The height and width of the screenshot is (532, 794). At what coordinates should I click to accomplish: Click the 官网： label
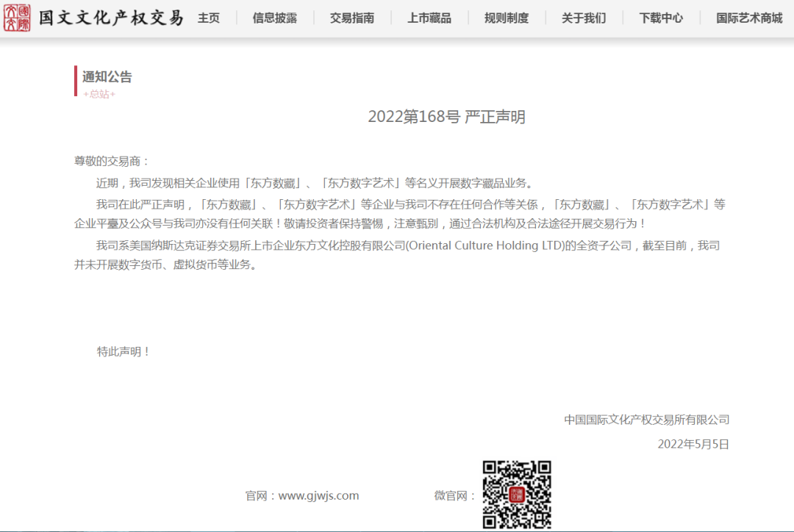261,495
